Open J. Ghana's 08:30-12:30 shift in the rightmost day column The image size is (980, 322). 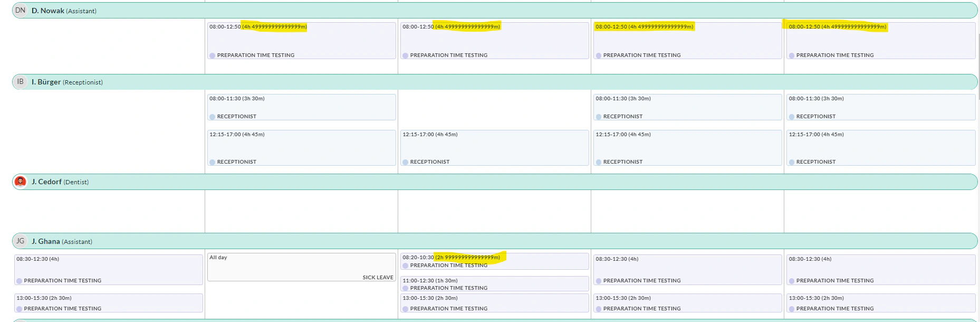click(881, 270)
